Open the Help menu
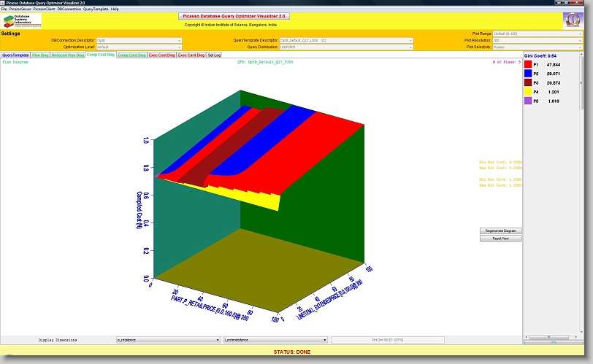593x364 pixels. [115, 9]
